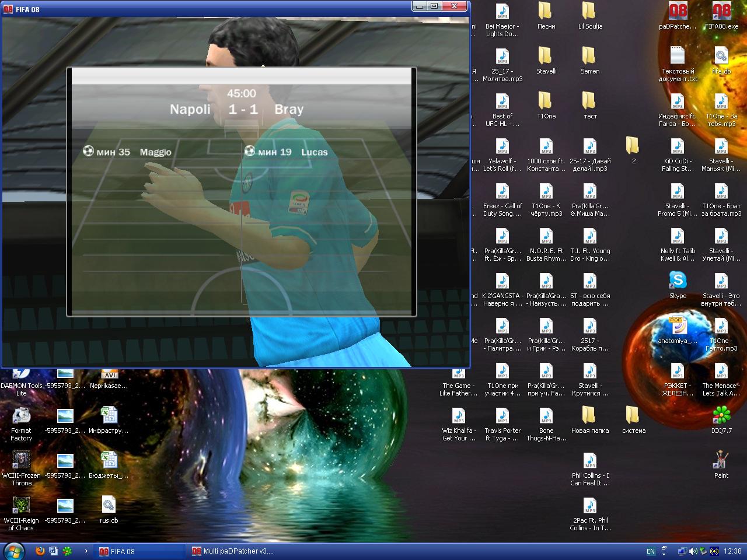This screenshot has height=560, width=747.
Task: Select 2517 - Корабль mp3 file
Action: [590, 334]
